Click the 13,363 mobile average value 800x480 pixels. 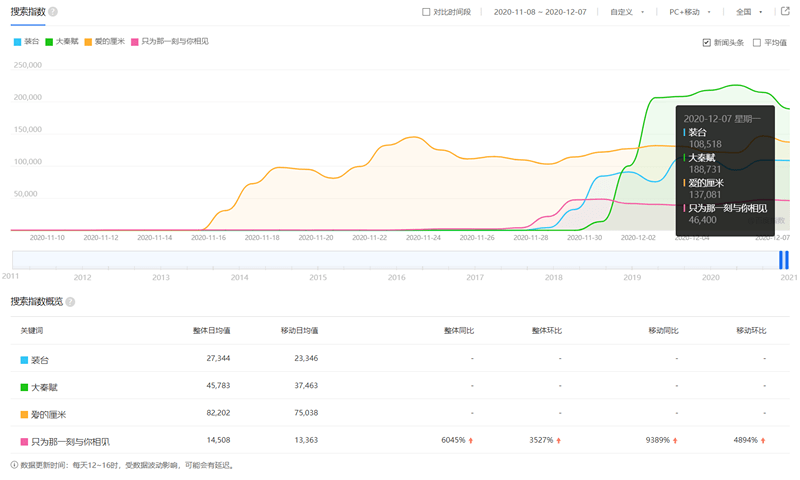point(306,440)
